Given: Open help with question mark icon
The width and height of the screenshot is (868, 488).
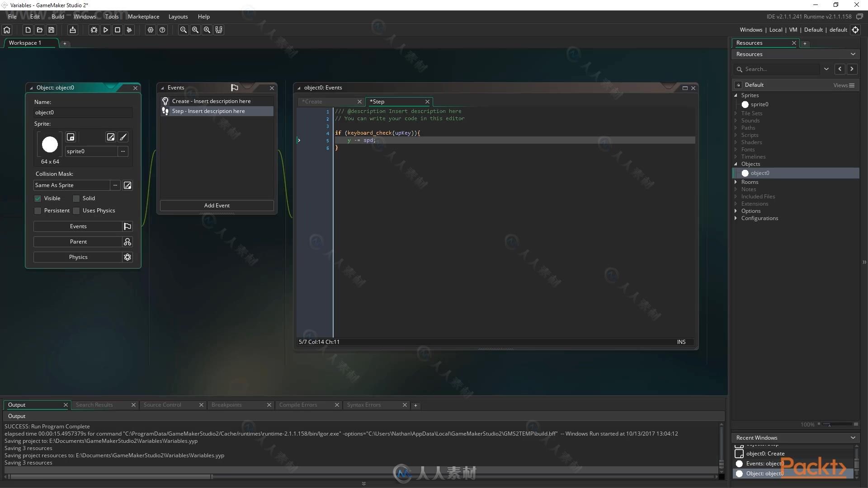Looking at the screenshot, I should click(162, 30).
